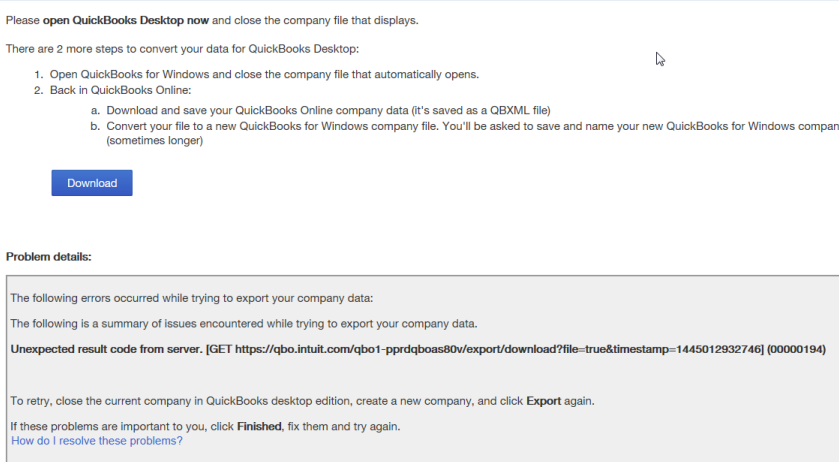Image resolution: width=839 pixels, height=462 pixels.
Task: Click 'The following errors occurred' line
Action: (x=192, y=298)
